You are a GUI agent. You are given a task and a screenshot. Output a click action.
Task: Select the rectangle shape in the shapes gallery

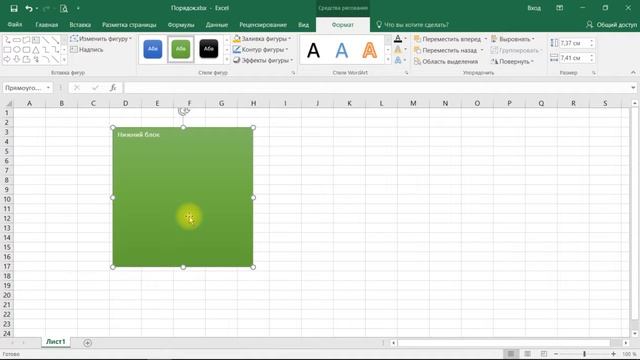[x=7, y=50]
